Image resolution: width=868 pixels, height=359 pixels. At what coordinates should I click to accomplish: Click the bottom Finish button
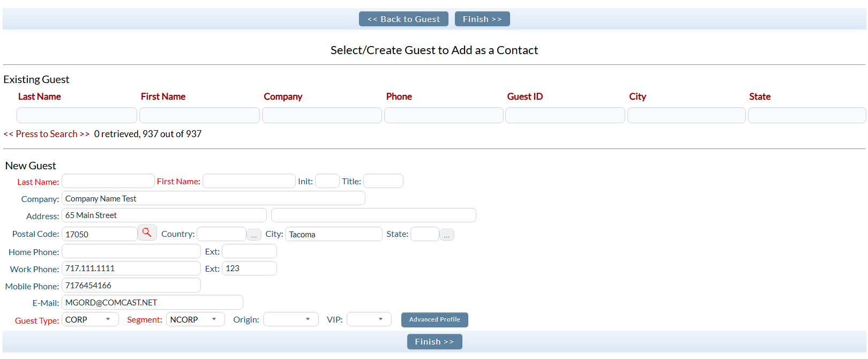[x=435, y=341]
